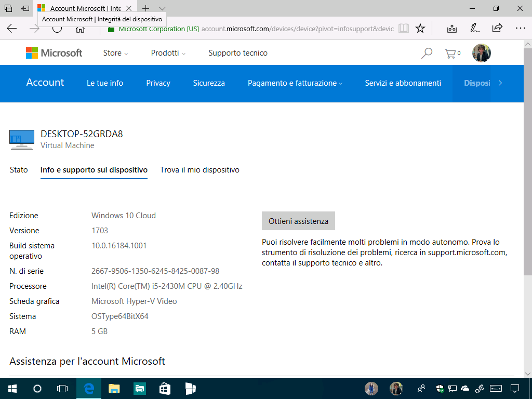Go to Privacy section
Image resolution: width=532 pixels, height=399 pixels.
click(x=158, y=83)
